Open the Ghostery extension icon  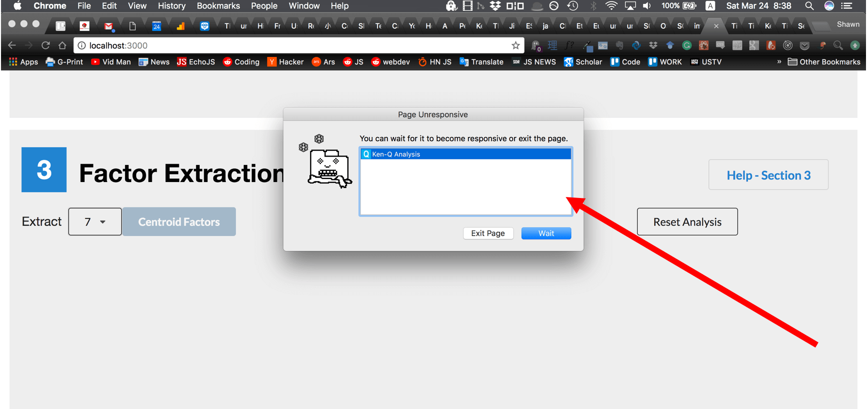click(x=536, y=45)
